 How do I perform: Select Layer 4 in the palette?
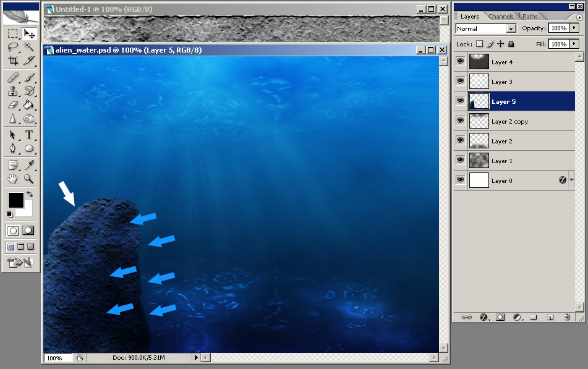tap(521, 62)
